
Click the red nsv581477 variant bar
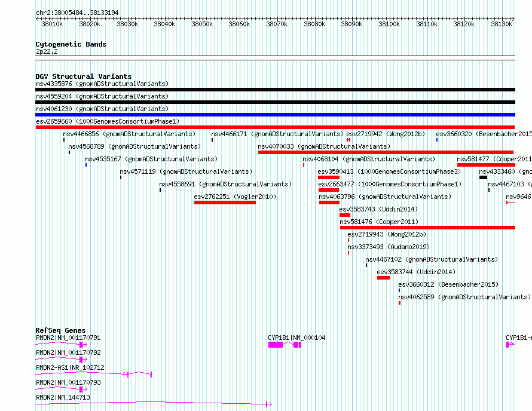[x=486, y=165]
